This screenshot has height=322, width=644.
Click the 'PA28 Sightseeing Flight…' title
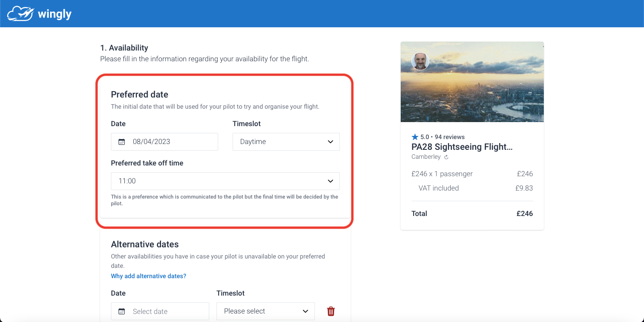(462, 147)
